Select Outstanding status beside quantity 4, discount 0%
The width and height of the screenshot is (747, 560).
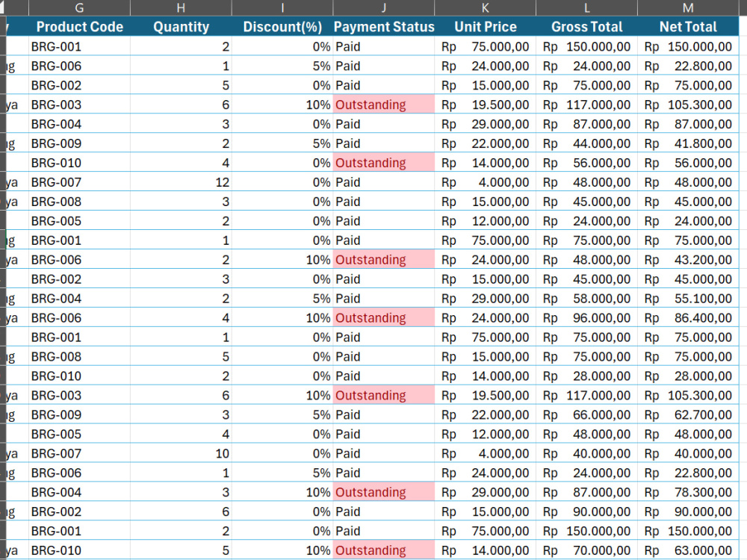coord(384,163)
